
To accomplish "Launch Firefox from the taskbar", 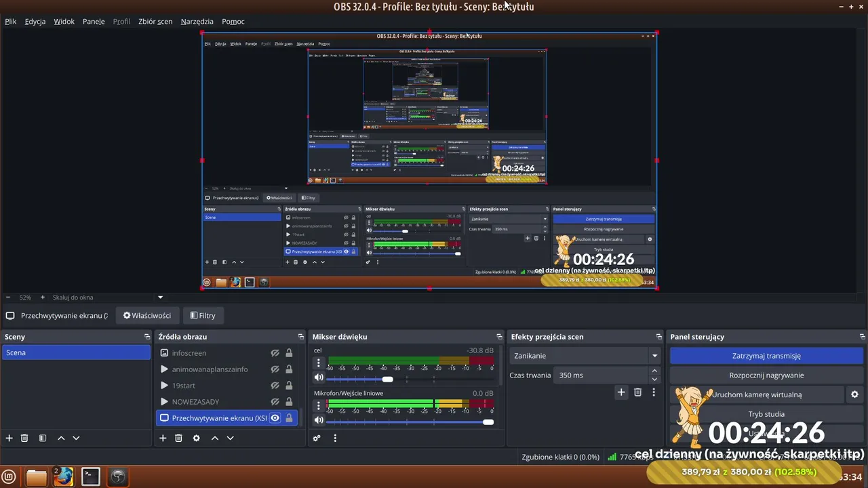I will tap(64, 476).
